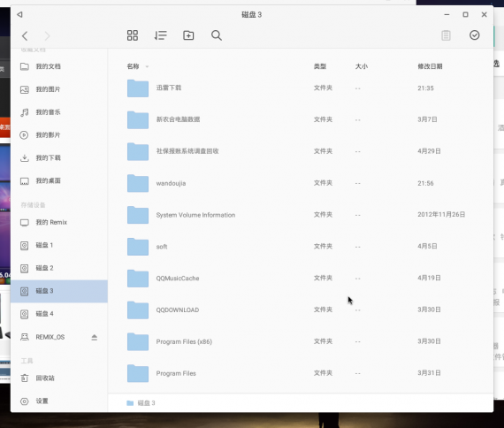Click the 21:56 modified time cell
Viewport: 504px width, 428px height.
coord(425,183)
